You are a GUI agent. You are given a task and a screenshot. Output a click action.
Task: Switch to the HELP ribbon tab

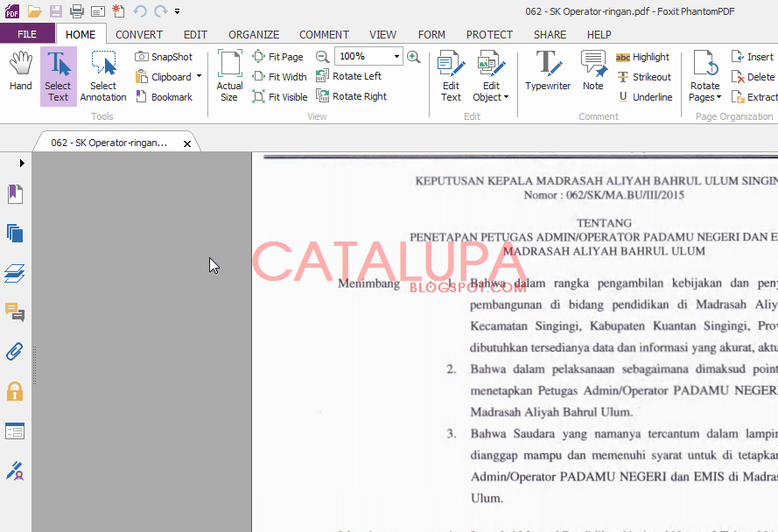click(599, 34)
